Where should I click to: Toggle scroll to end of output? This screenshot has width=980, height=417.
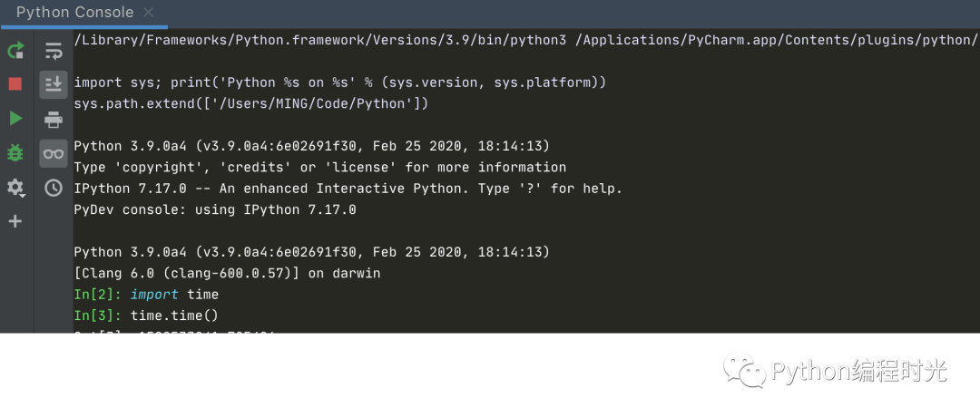tap(54, 84)
